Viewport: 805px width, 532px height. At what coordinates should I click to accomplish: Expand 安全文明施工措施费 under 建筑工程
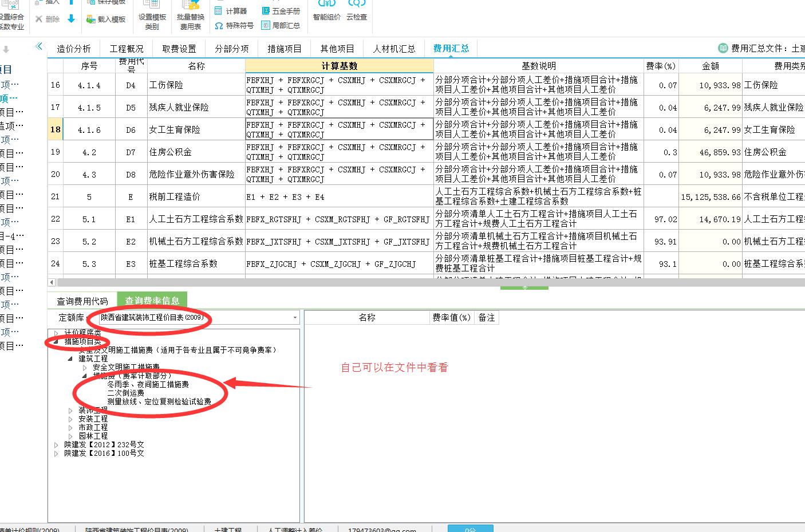[x=85, y=367]
